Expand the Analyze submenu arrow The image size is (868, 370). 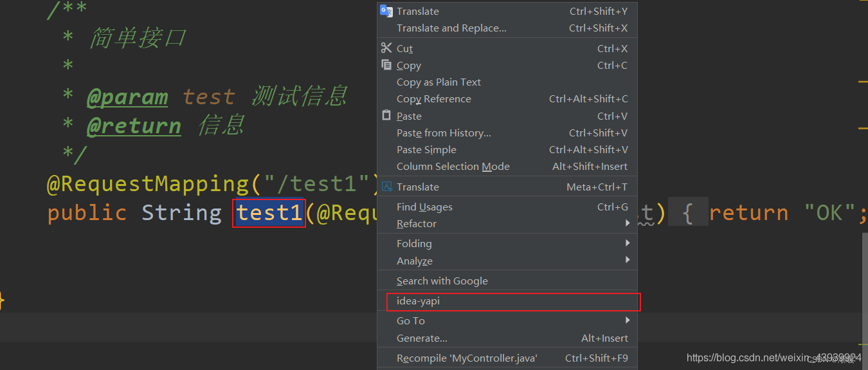pyautogui.click(x=628, y=260)
